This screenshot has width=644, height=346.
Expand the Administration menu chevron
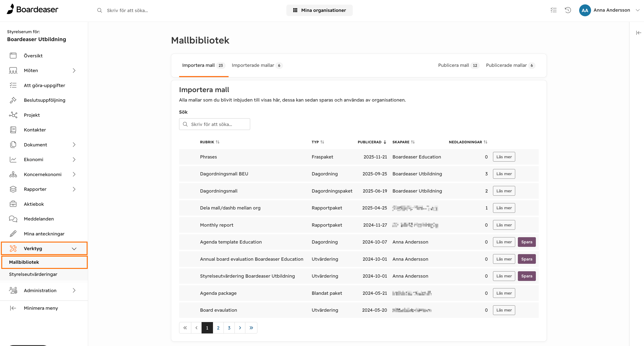(x=74, y=291)
